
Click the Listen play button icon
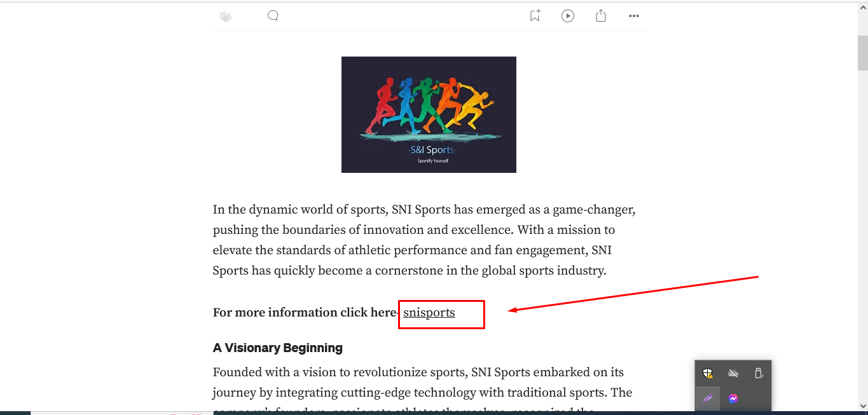(x=568, y=16)
